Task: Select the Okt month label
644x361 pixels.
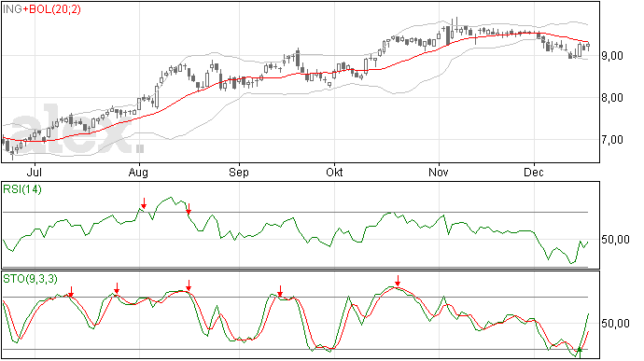Action: [334, 172]
